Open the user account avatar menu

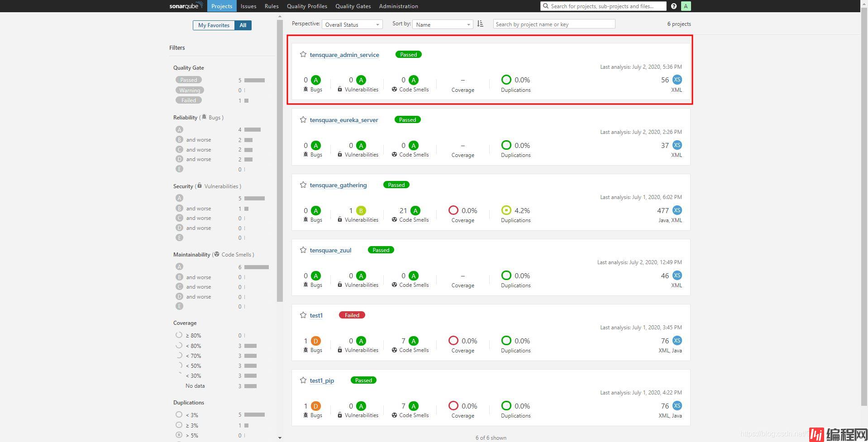686,6
